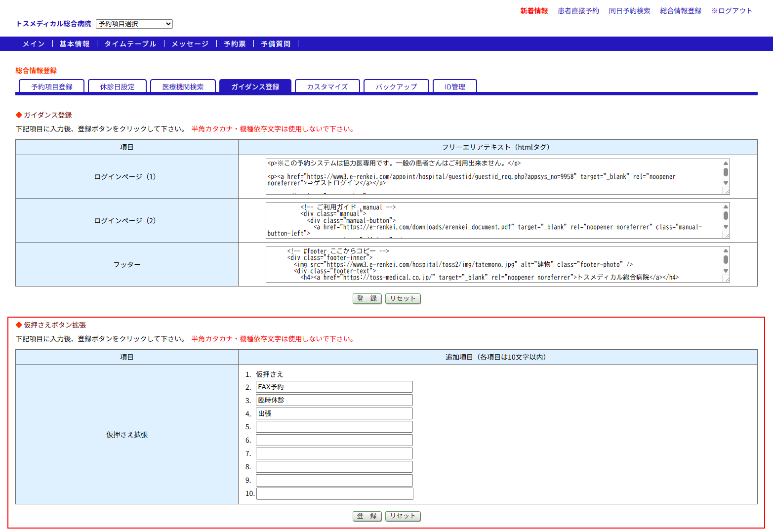Image resolution: width=773 pixels, height=532 pixels.
Task: Click empty input field number 8
Action: point(334,467)
